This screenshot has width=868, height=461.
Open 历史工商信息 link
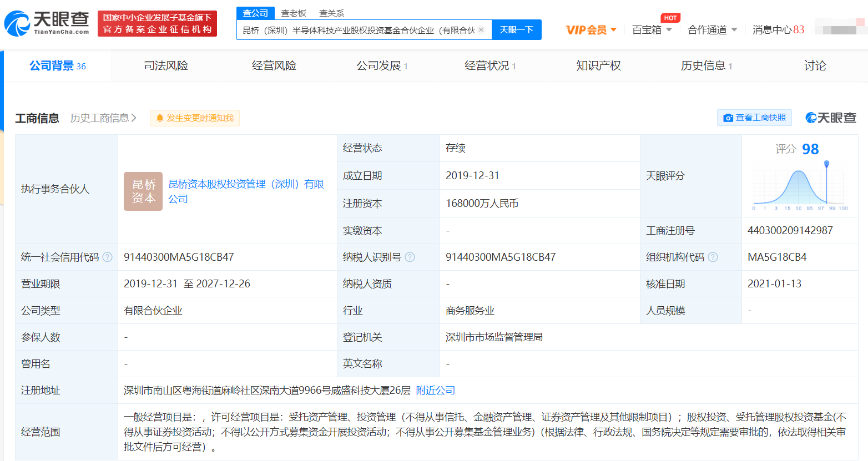pyautogui.click(x=103, y=118)
